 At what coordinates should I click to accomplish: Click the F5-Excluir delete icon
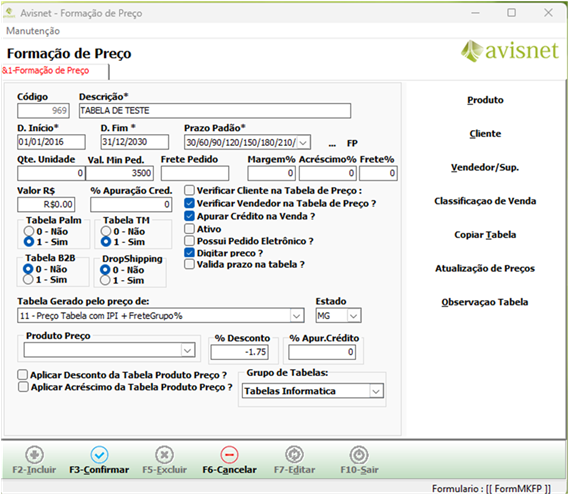pyautogui.click(x=164, y=454)
